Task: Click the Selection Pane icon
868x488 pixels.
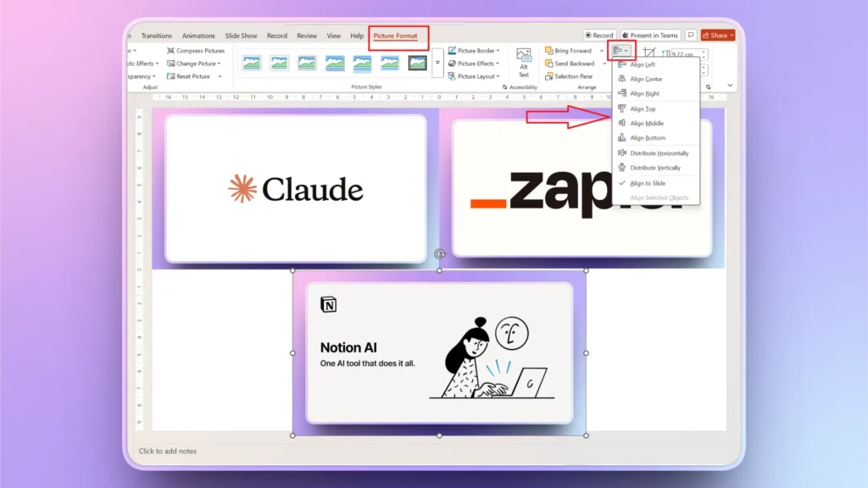Action: click(549, 76)
